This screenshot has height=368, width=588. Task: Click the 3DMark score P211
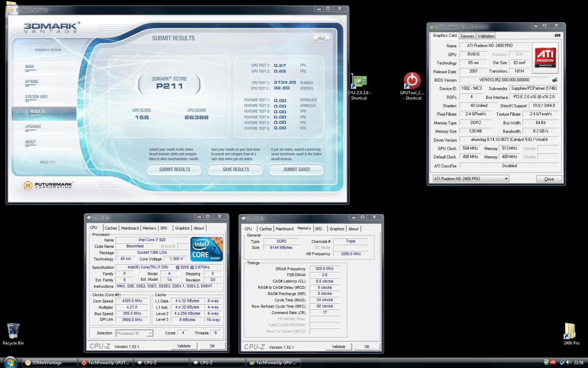169,86
